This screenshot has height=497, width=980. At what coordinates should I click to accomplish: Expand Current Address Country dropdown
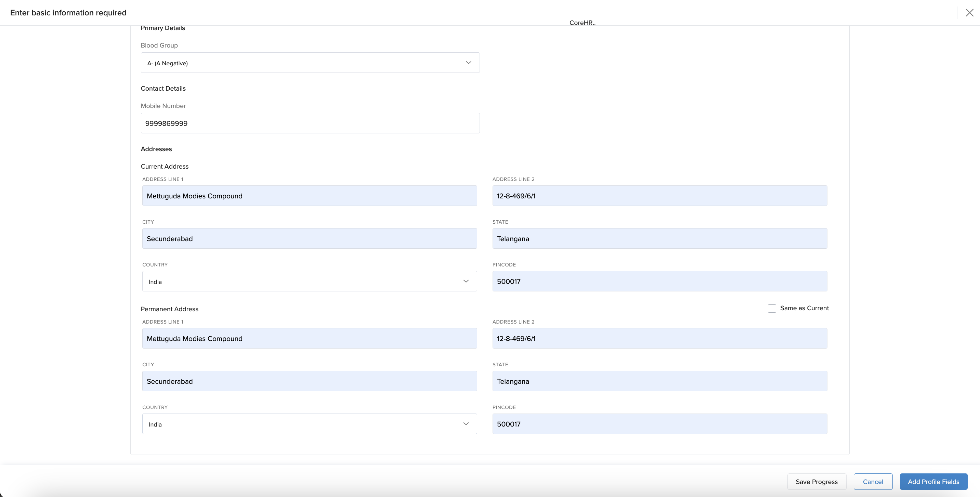coord(309,281)
